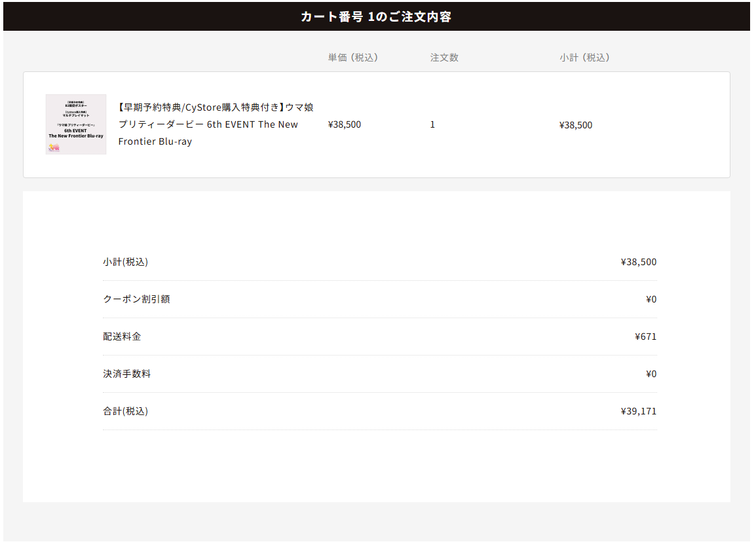Select the 単価 (税込) column header
Image resolution: width=756 pixels, height=548 pixels.
point(352,58)
